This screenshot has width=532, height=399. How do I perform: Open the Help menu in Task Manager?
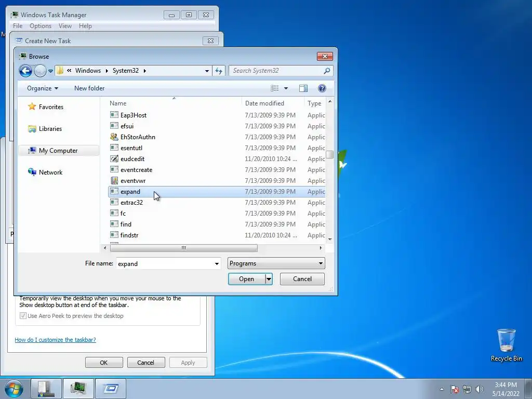pyautogui.click(x=85, y=26)
